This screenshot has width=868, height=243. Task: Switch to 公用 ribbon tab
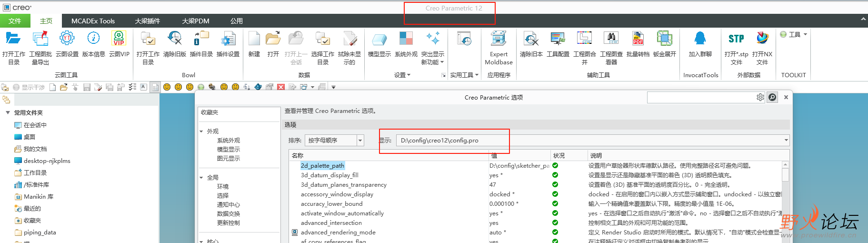(237, 21)
